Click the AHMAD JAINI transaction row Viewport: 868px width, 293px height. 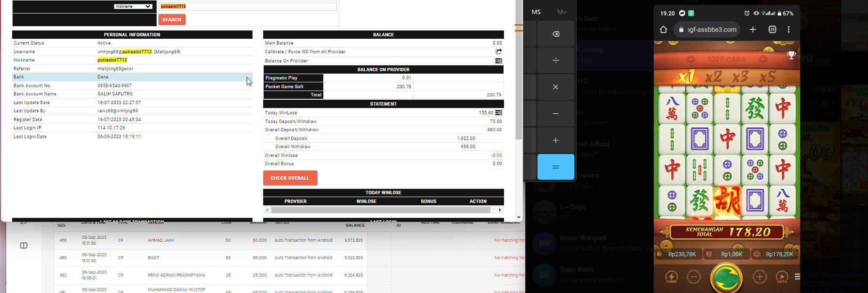pyautogui.click(x=289, y=240)
